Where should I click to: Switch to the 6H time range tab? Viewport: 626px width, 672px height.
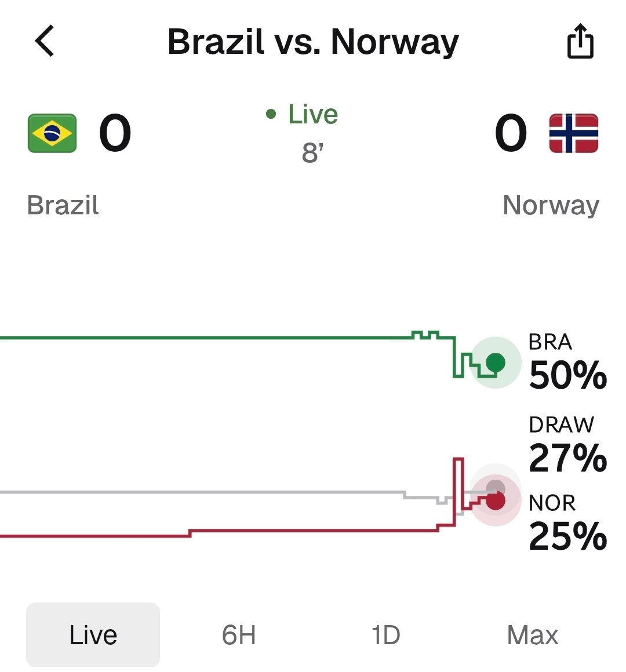[239, 635]
